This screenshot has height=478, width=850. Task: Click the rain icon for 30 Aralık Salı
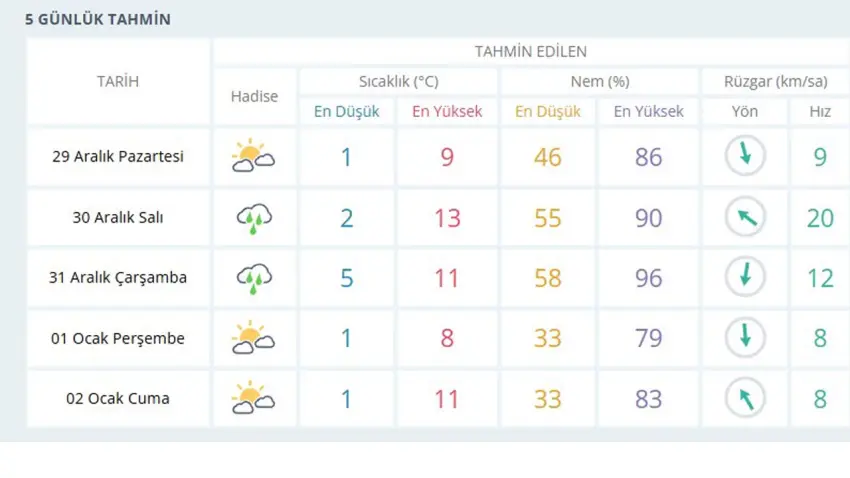tap(254, 218)
